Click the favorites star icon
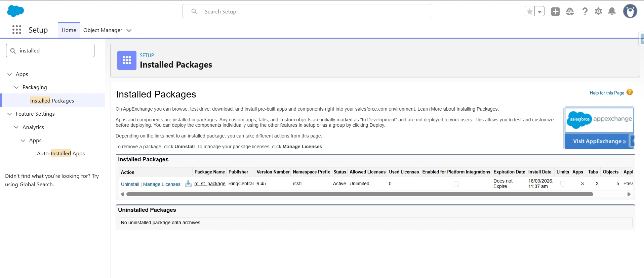644x278 pixels. tap(530, 11)
